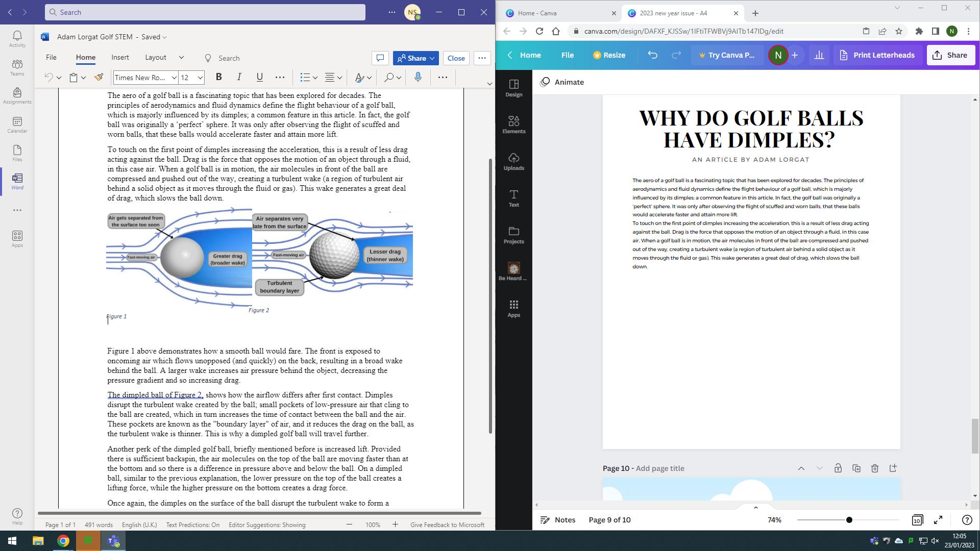Click the Canva Text tool icon
This screenshot has height=551, width=980.
513,198
